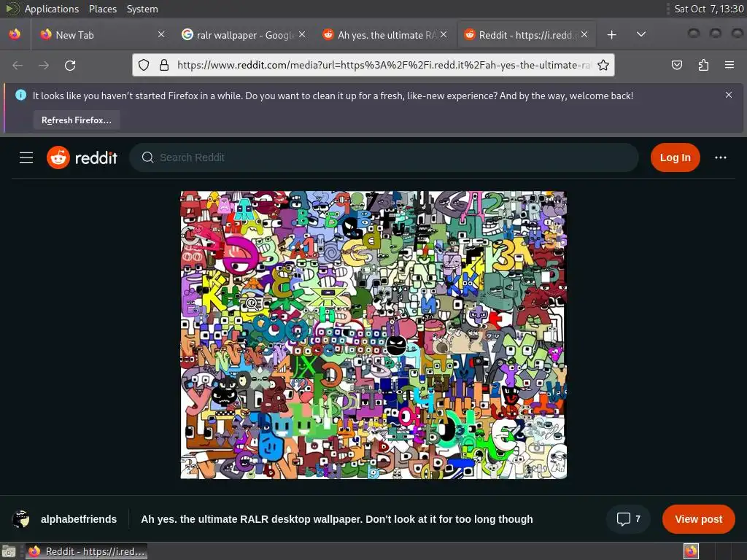Image resolution: width=747 pixels, height=560 pixels.
Task: Reload the current page
Action: 70,65
